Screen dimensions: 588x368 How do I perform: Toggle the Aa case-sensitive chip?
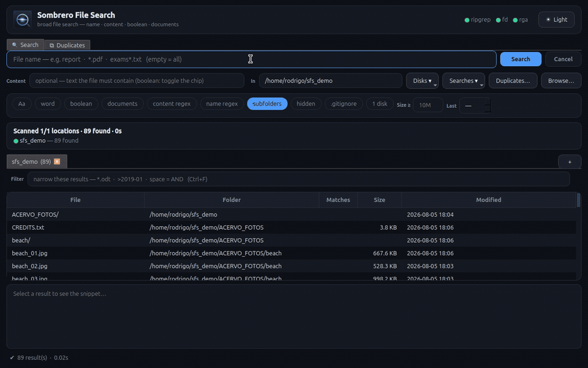(22, 104)
